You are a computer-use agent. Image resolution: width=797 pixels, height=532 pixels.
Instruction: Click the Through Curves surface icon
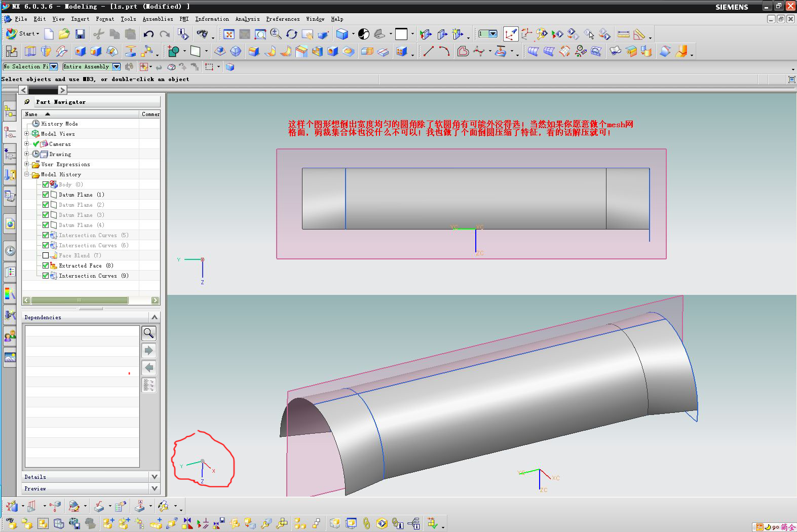pos(533,51)
